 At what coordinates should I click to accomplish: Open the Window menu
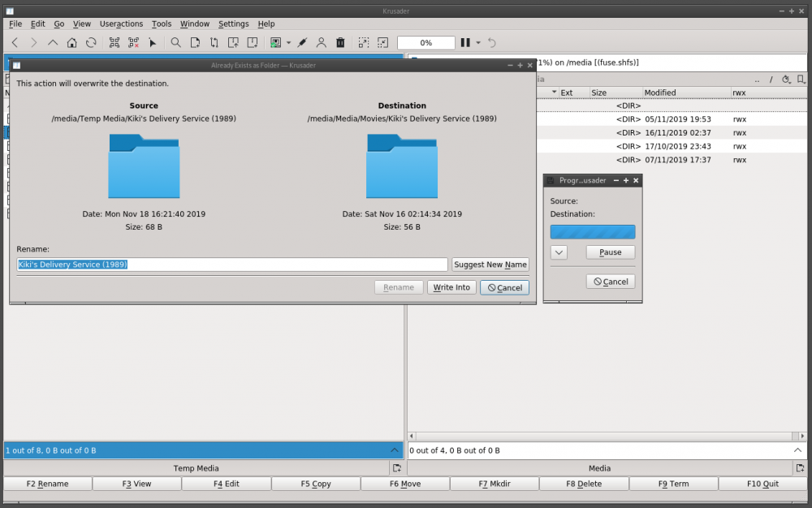tap(195, 24)
